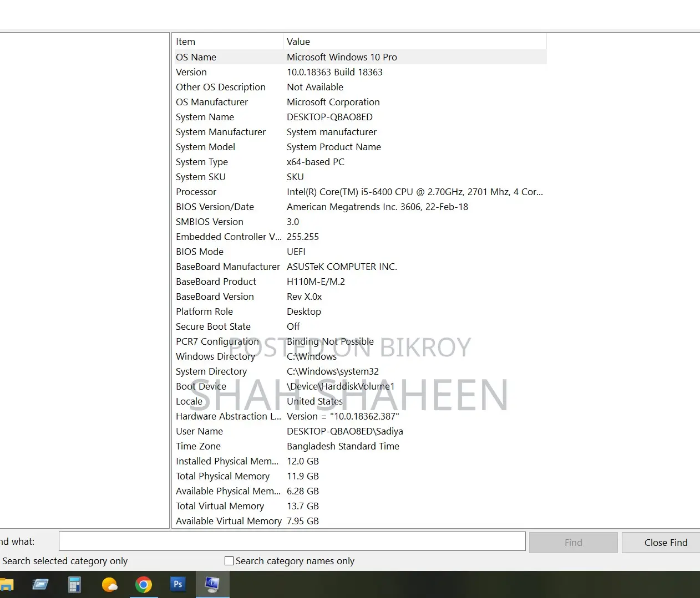Click the Item column header

point(229,42)
